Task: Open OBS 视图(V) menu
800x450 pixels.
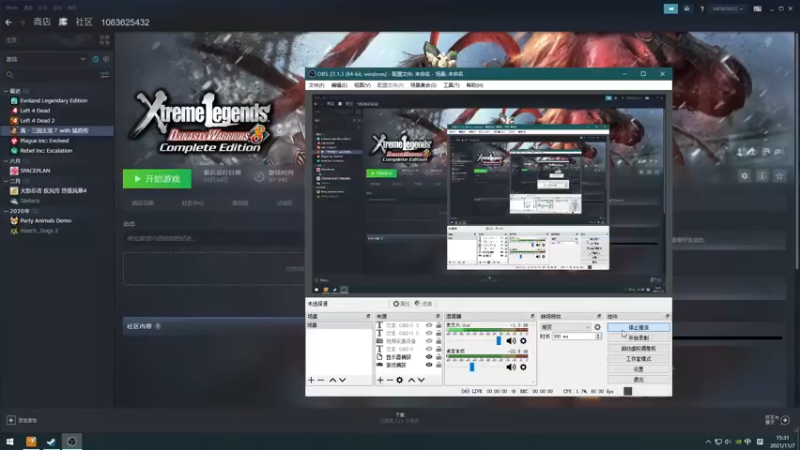Action: pyautogui.click(x=362, y=85)
